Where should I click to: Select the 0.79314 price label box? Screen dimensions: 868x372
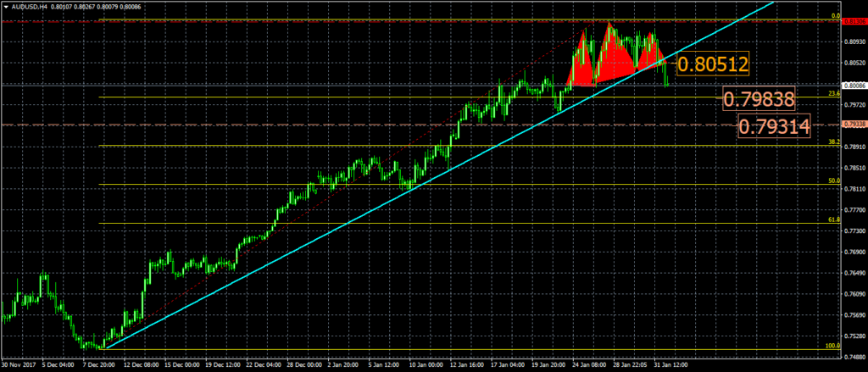773,127
